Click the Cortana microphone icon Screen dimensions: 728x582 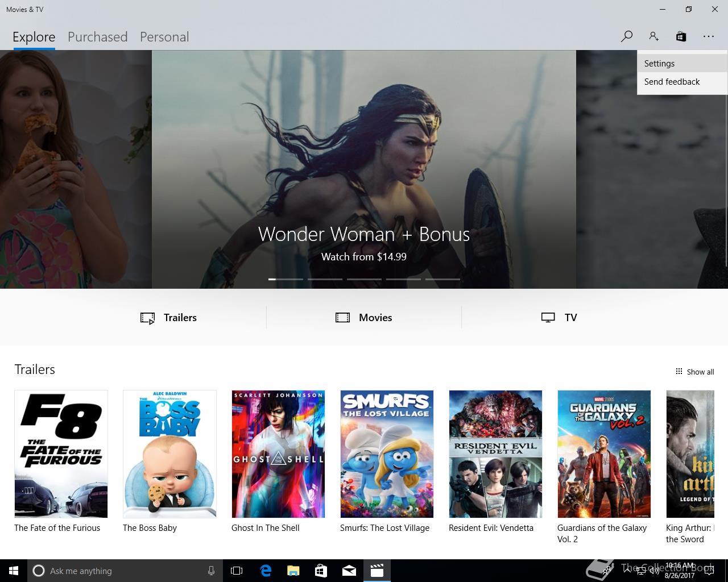(211, 571)
